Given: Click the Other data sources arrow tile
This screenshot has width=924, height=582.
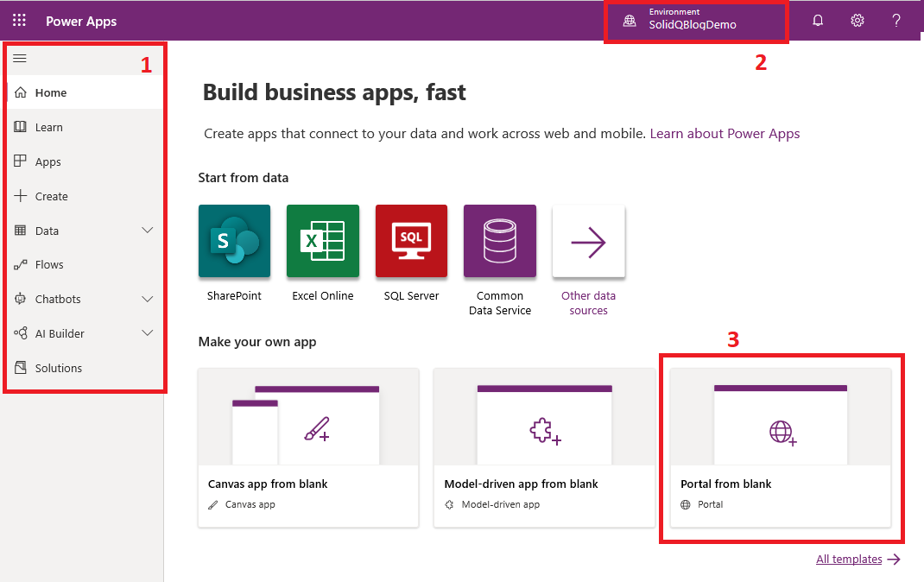Looking at the screenshot, I should tap(588, 241).
